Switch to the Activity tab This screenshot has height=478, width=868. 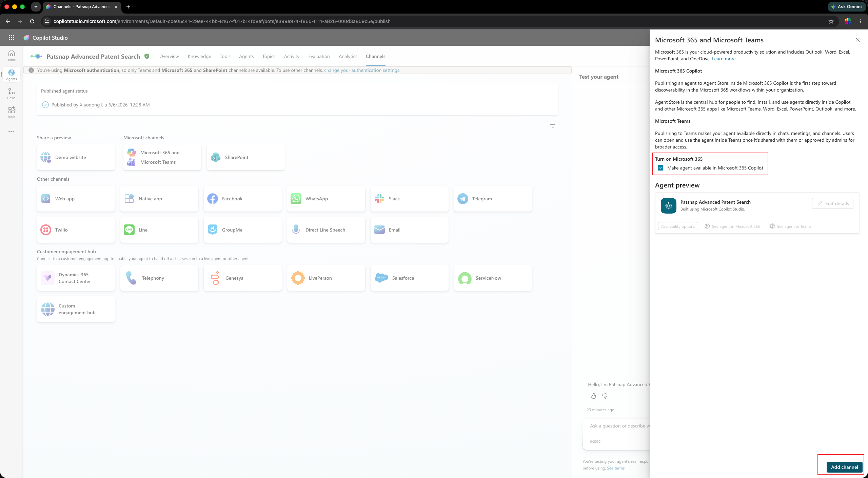pos(292,56)
